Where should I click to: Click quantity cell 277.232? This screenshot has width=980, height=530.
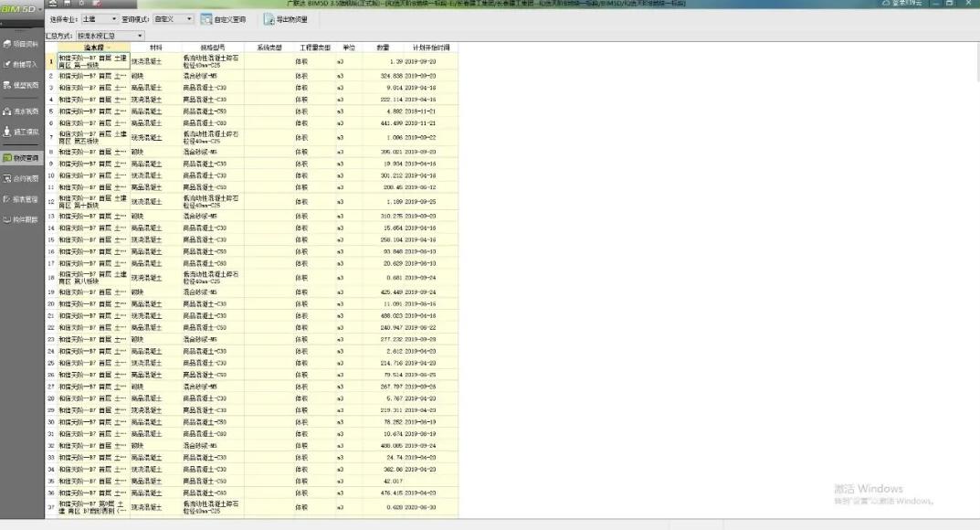(383, 339)
